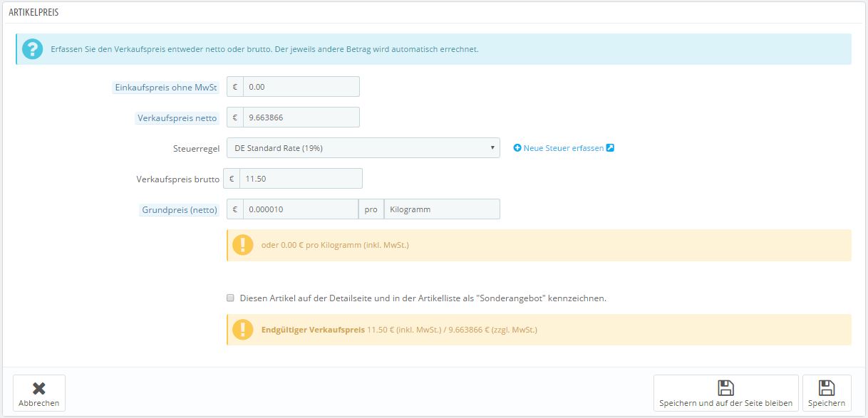Click the warning icon in the Kilogramm notice
868x418 pixels.
243,245
